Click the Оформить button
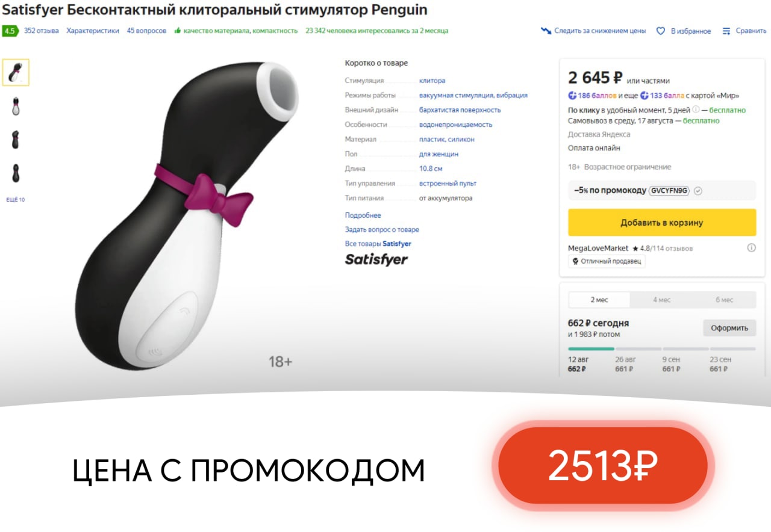The height and width of the screenshot is (532, 771). point(729,328)
